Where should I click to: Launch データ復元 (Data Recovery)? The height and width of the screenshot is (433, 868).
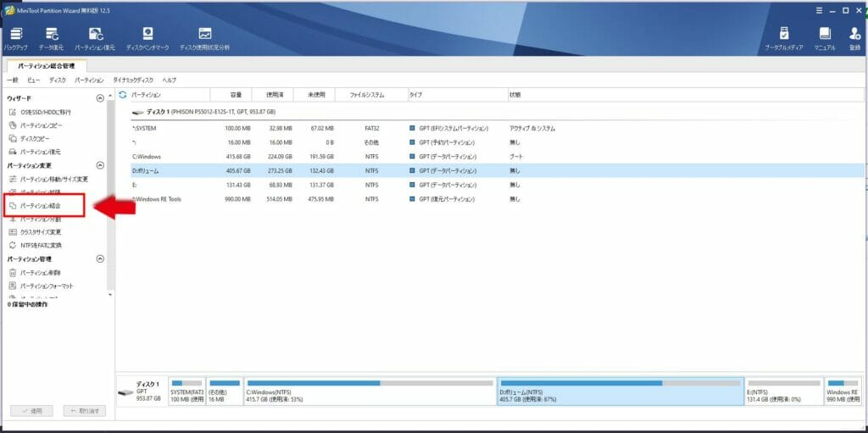51,39
